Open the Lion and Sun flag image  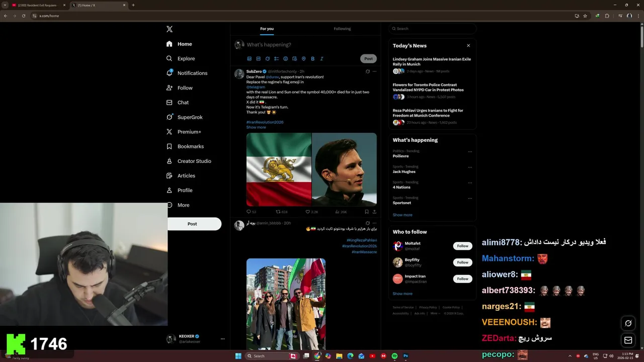(x=279, y=169)
